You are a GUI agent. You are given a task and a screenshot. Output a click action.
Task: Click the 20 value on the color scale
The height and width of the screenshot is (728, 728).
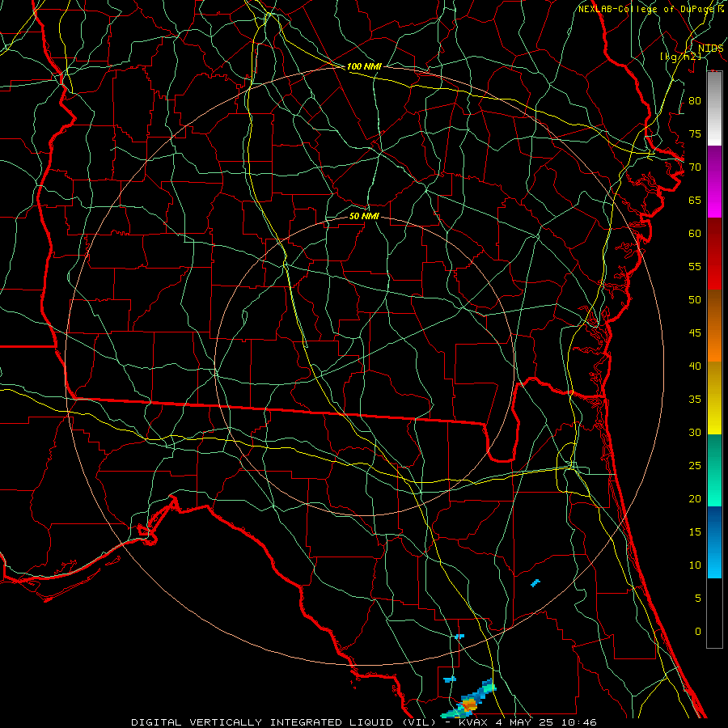695,498
